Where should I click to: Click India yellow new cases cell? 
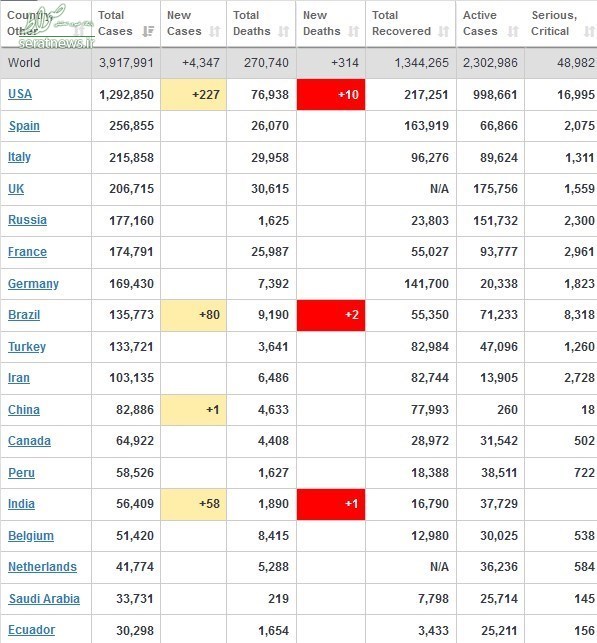[x=194, y=504]
